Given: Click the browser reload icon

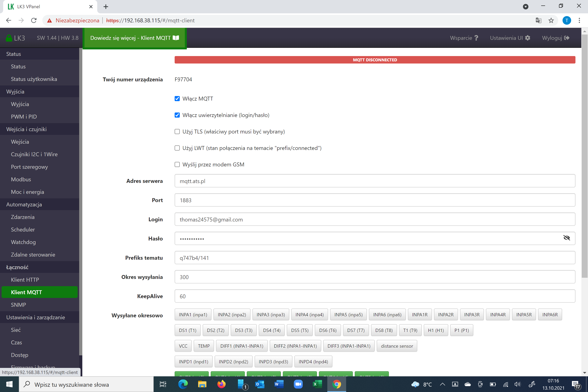Looking at the screenshot, I should click(34, 21).
